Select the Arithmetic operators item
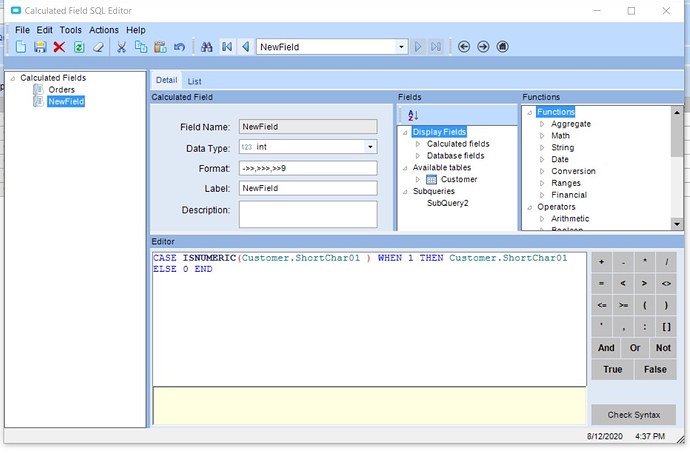 (x=570, y=219)
